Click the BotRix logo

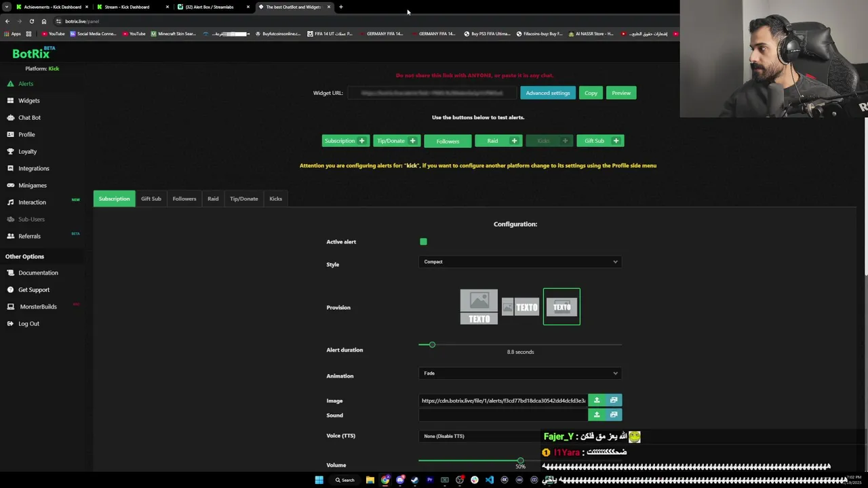[x=33, y=53]
